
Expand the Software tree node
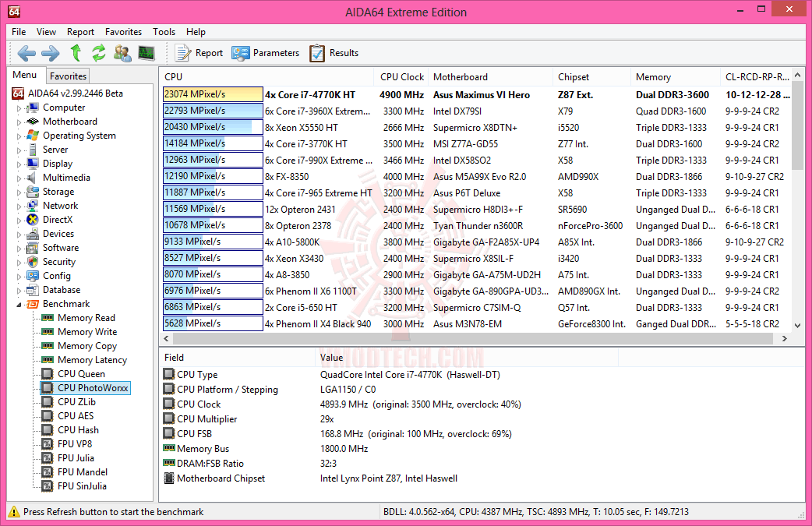(x=19, y=249)
